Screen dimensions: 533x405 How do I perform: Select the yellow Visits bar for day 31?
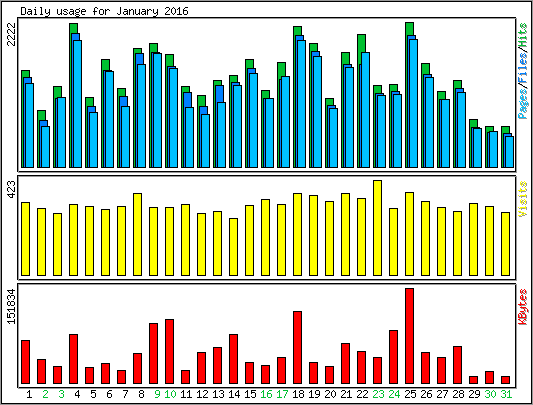pyautogui.click(x=505, y=244)
